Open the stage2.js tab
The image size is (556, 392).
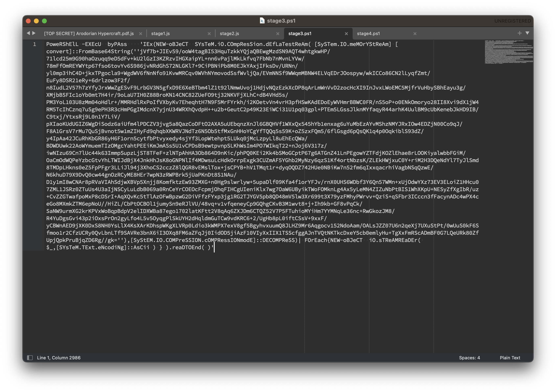[229, 34]
